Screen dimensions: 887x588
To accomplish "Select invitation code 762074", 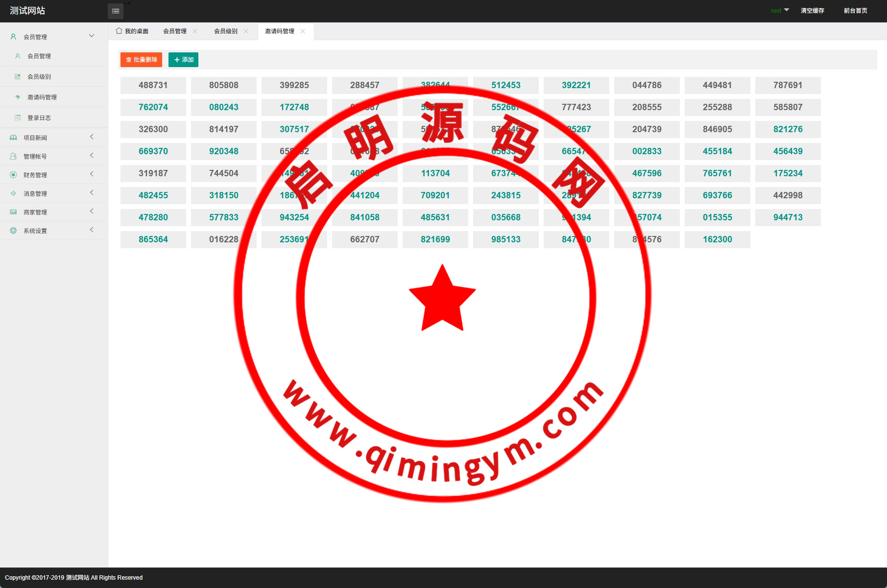I will pos(153,107).
